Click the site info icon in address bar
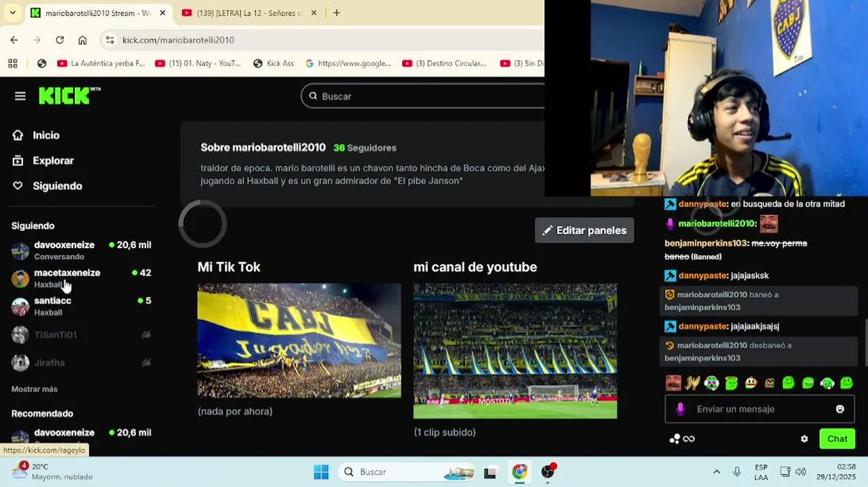 coord(110,40)
